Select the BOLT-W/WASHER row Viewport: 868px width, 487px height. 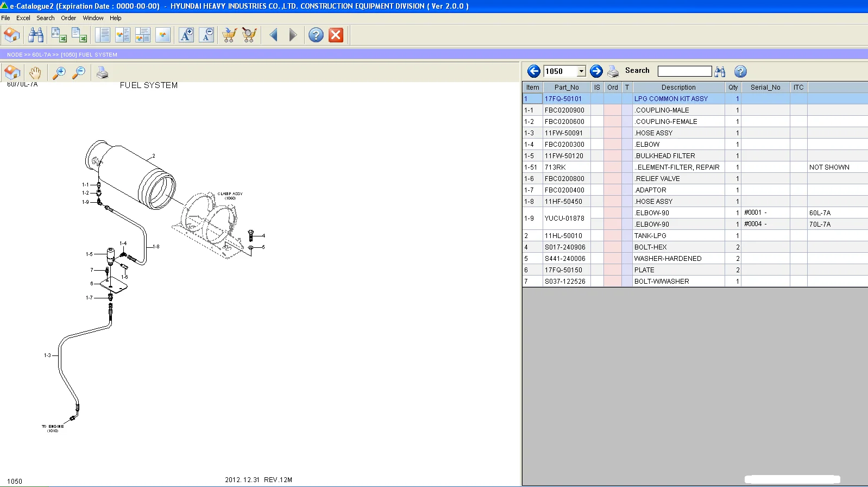695,282
